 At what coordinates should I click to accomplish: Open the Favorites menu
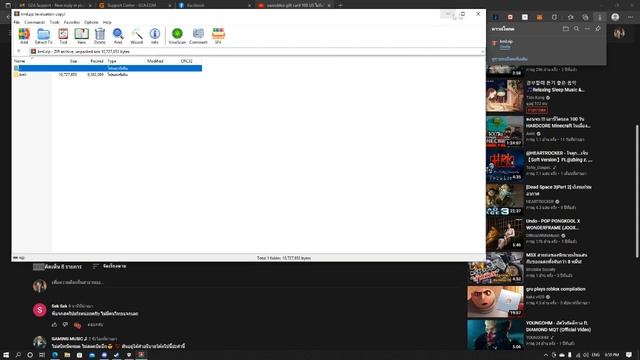72,22
